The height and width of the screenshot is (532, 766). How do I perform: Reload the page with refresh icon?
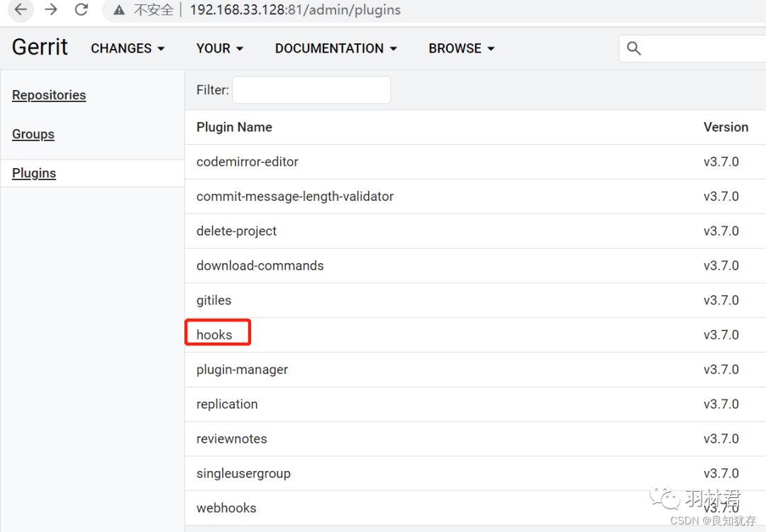pos(82,10)
